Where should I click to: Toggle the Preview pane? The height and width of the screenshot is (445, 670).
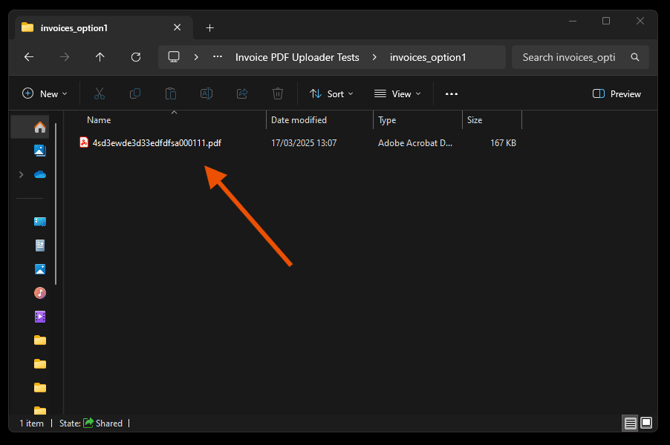click(x=616, y=94)
